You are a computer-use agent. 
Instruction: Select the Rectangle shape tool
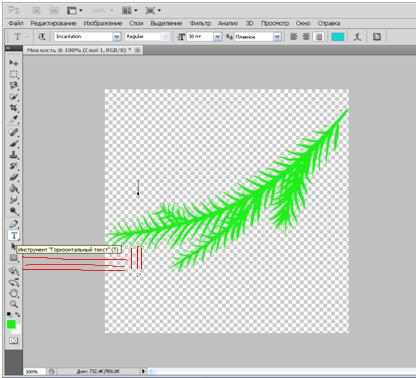click(14, 258)
